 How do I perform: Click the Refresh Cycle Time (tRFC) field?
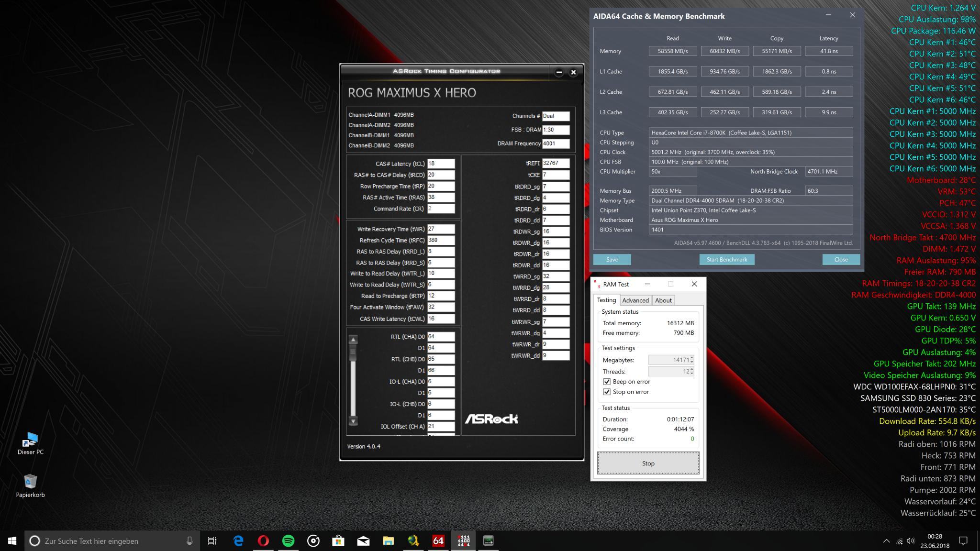pos(441,240)
